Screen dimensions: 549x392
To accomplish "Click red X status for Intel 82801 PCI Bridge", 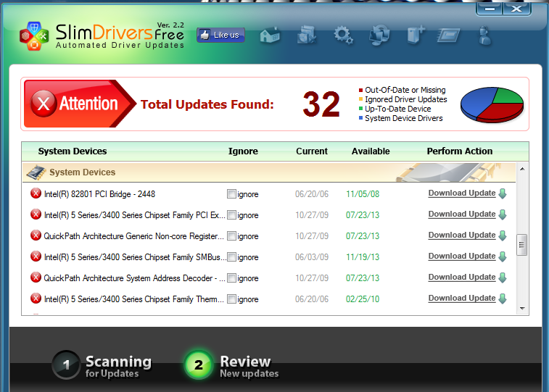I will point(36,193).
